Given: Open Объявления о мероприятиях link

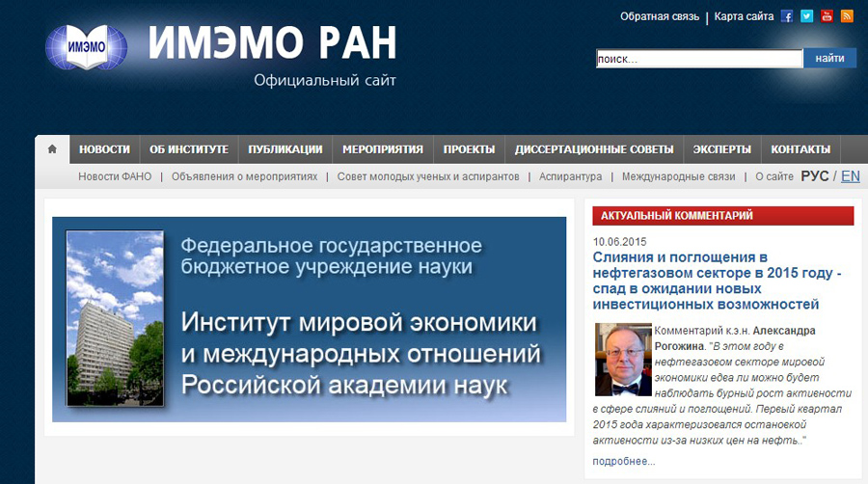Looking at the screenshot, I should (x=244, y=176).
